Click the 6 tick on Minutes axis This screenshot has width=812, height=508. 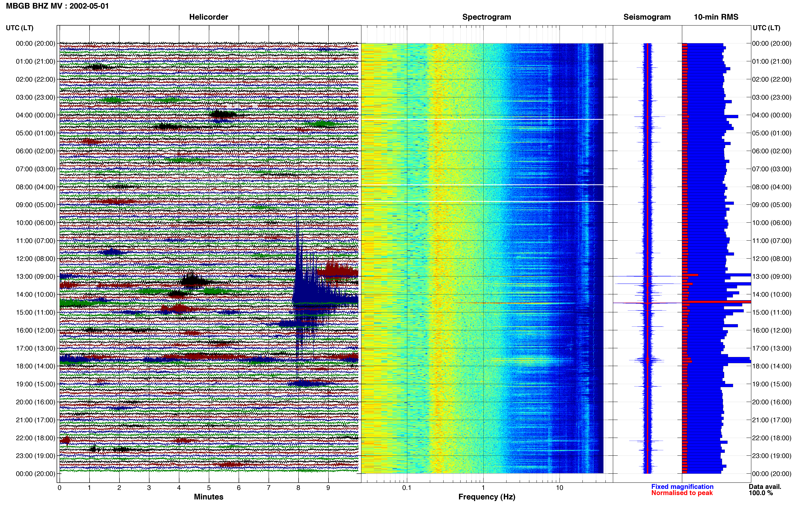pyautogui.click(x=239, y=488)
